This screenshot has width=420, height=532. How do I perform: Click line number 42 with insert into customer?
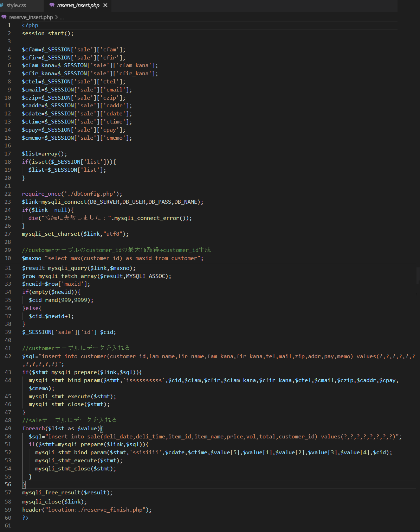tap(8, 356)
